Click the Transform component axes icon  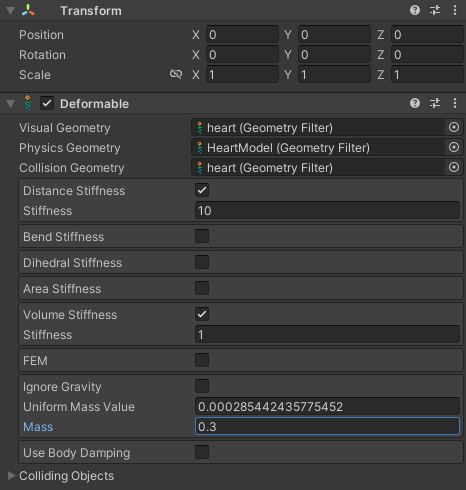point(28,10)
